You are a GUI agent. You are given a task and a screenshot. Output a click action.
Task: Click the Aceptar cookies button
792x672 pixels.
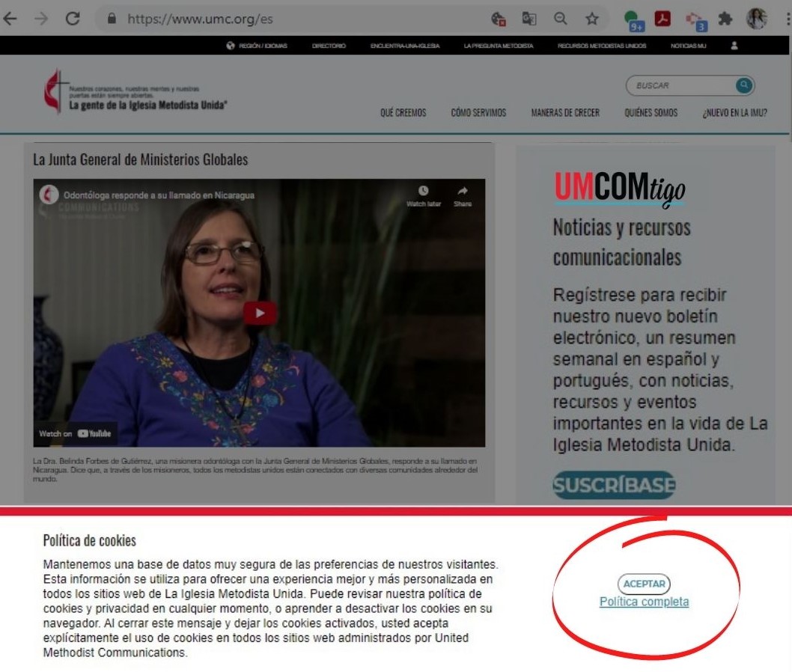tap(644, 584)
